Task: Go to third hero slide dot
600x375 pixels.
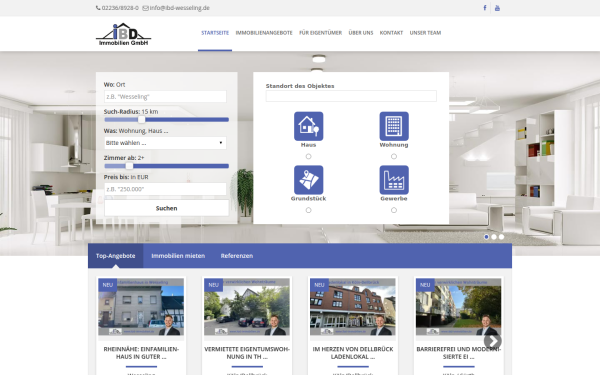Action: click(501, 237)
